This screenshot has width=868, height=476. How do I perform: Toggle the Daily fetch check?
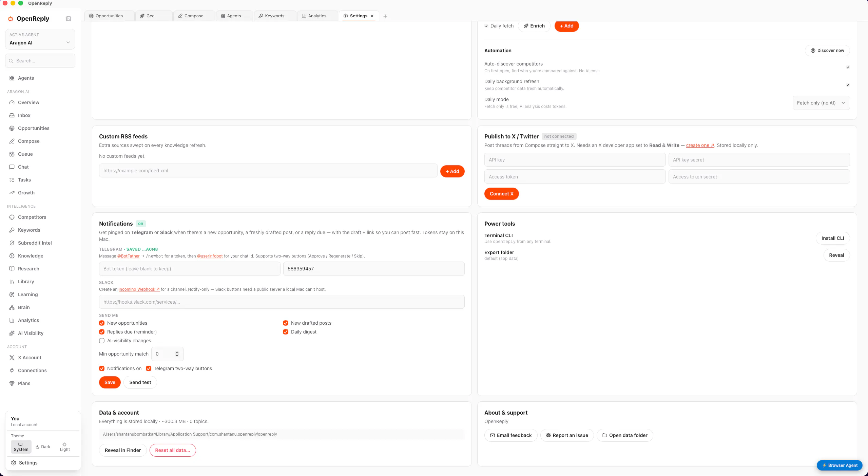(x=486, y=26)
